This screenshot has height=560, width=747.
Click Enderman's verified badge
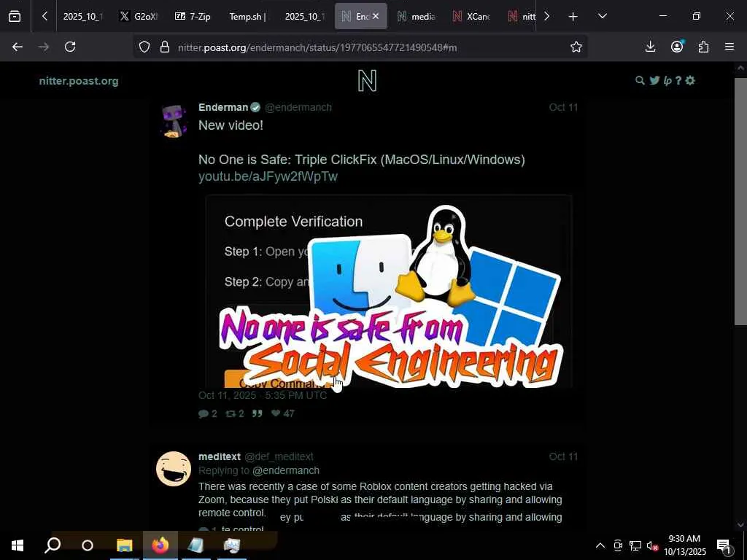coord(255,108)
